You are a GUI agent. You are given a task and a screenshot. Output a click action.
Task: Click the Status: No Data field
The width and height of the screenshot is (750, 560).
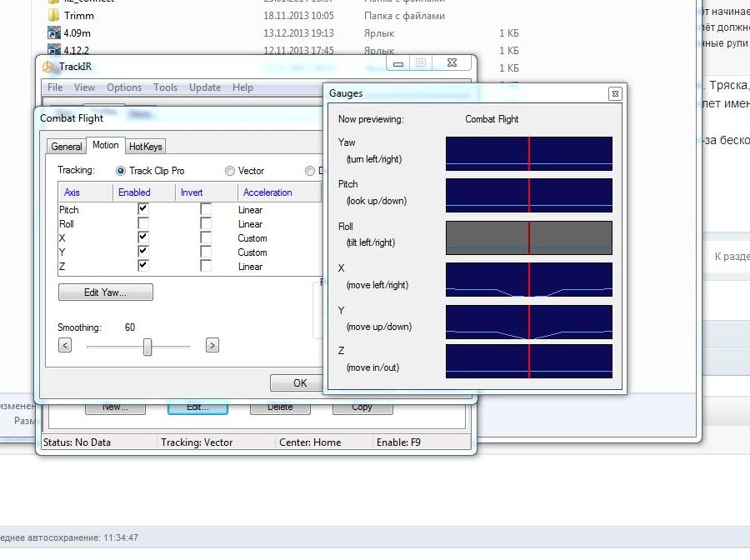click(x=99, y=442)
